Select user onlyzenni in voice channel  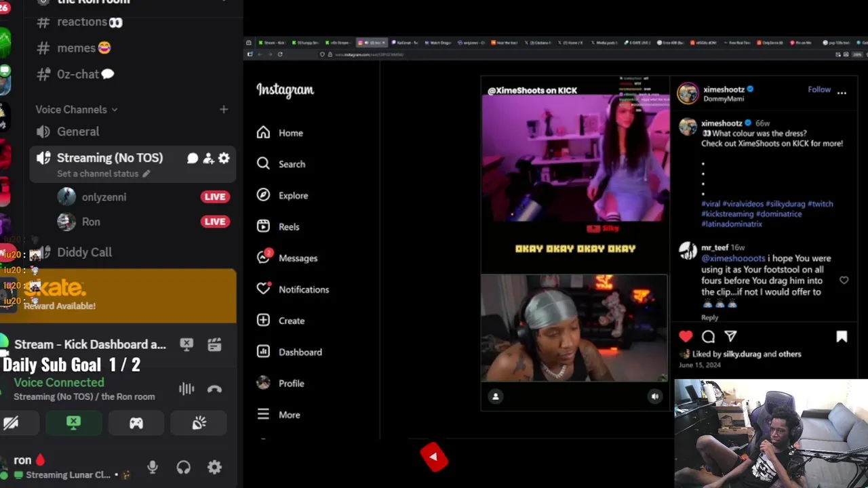click(x=104, y=197)
